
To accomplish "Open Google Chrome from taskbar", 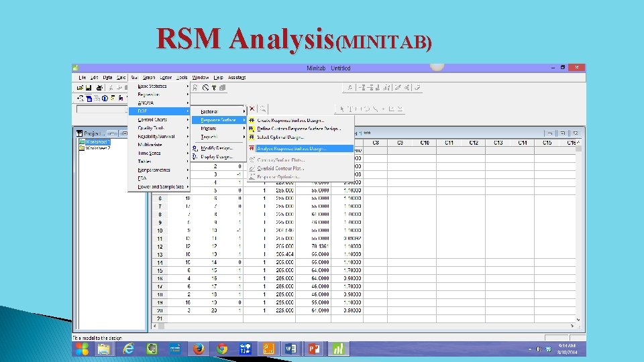I will (222, 349).
